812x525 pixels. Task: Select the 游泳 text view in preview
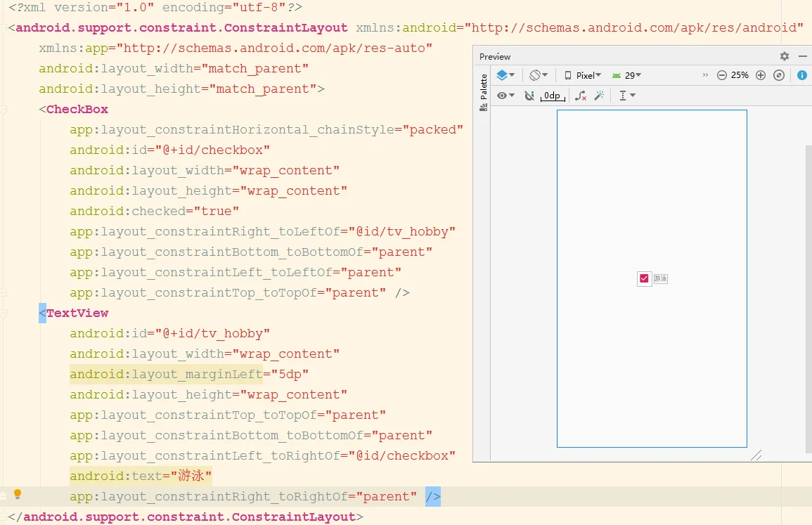coord(660,278)
